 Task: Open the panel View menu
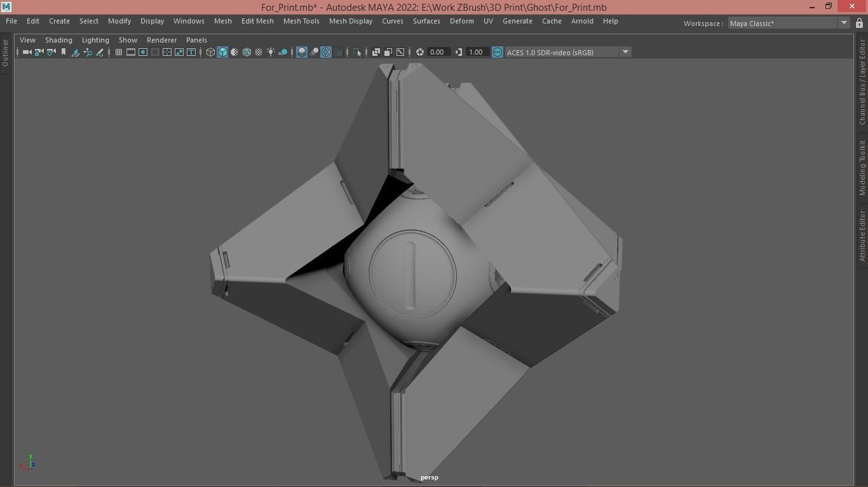point(27,40)
